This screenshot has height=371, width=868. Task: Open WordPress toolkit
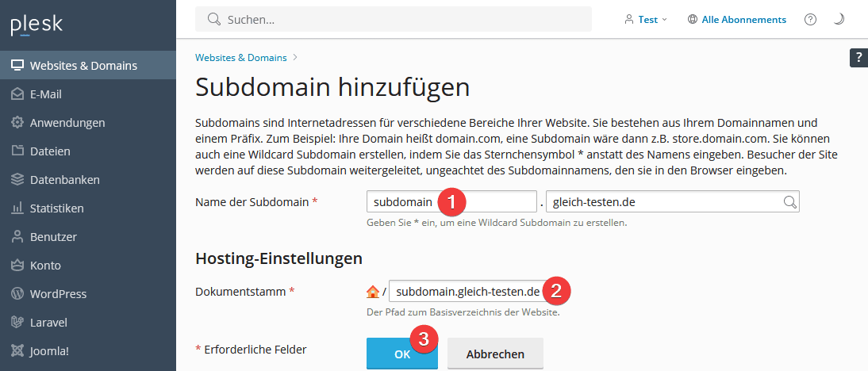[x=88, y=294]
